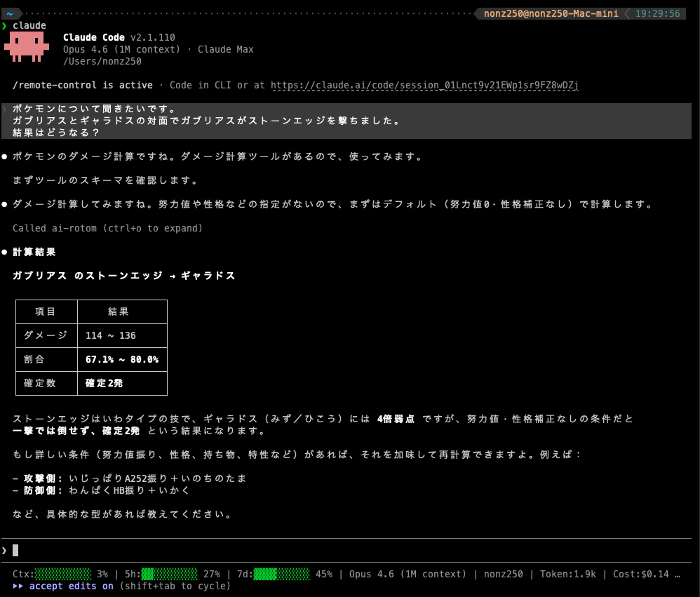Image resolution: width=700 pixels, height=597 pixels.
Task: Click the Ctx usage progress bar
Action: coord(62,574)
